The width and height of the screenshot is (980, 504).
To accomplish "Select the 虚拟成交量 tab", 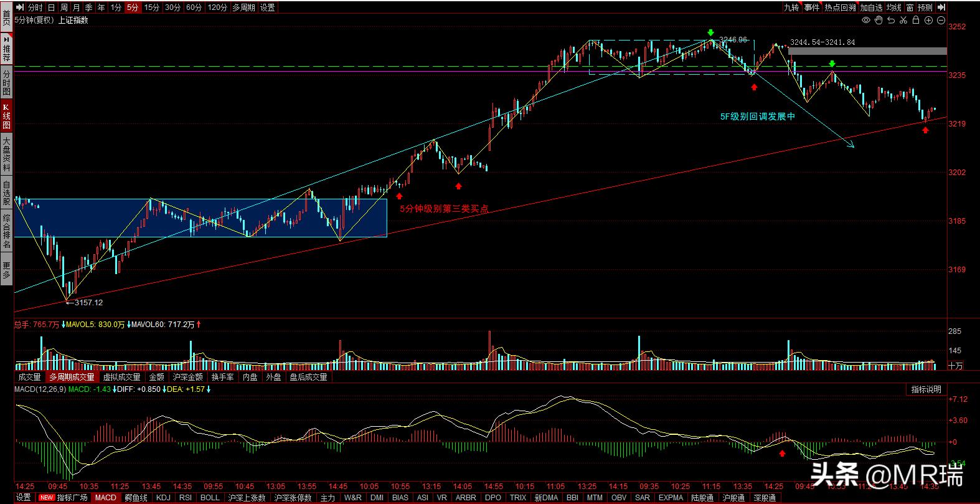I will tap(121, 377).
